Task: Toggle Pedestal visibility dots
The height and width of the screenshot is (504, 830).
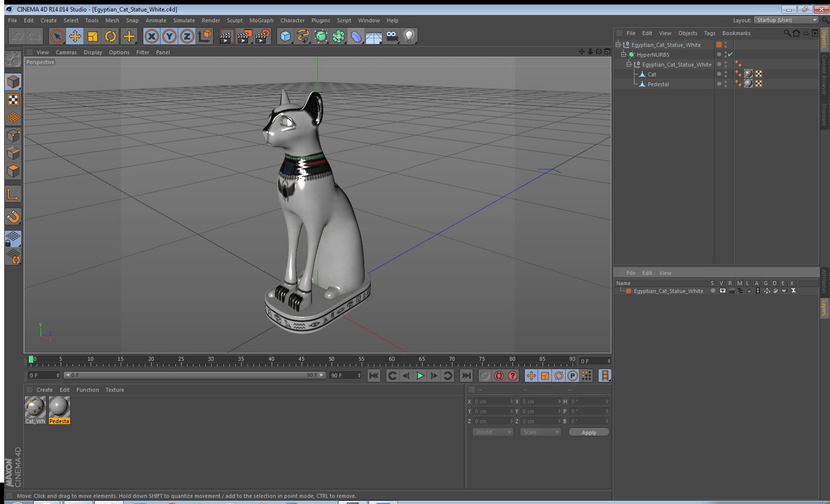Action: pyautogui.click(x=725, y=84)
